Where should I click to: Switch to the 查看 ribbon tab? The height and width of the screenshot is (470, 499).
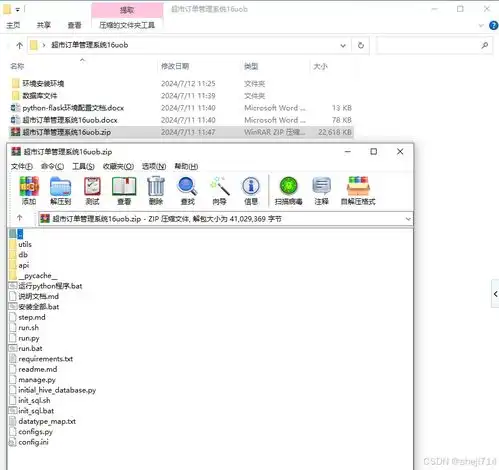pos(74,25)
